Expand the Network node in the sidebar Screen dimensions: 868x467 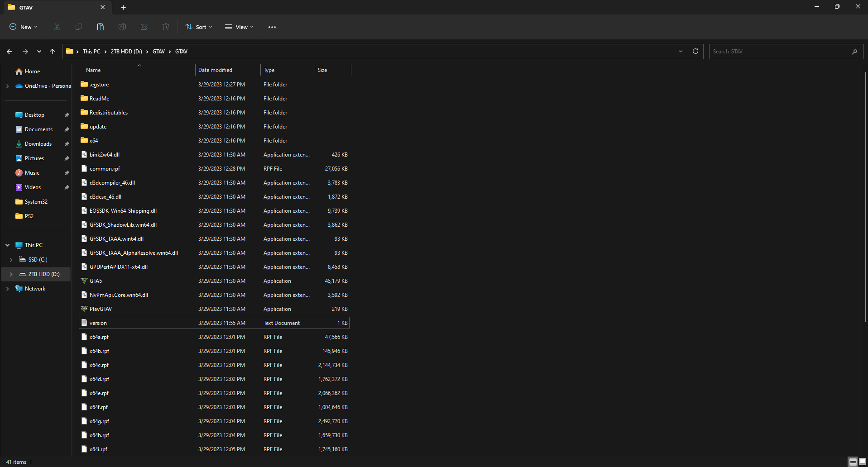7,288
